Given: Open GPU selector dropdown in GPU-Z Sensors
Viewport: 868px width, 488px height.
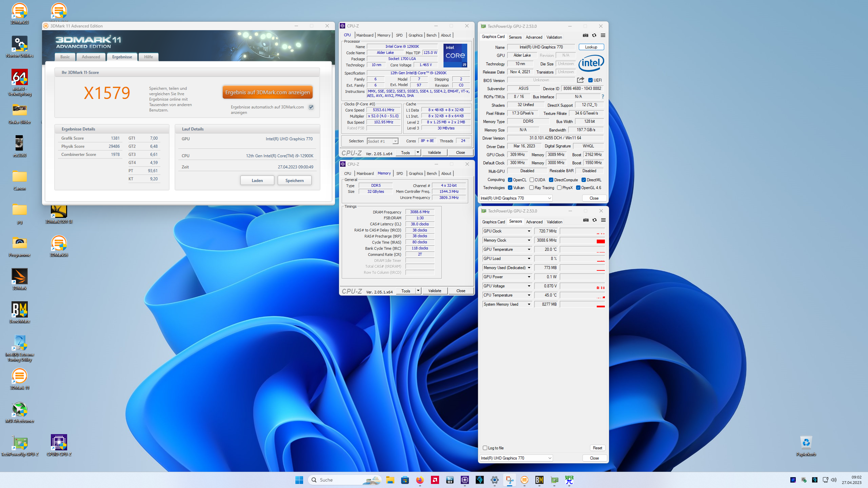Looking at the screenshot, I should tap(516, 458).
